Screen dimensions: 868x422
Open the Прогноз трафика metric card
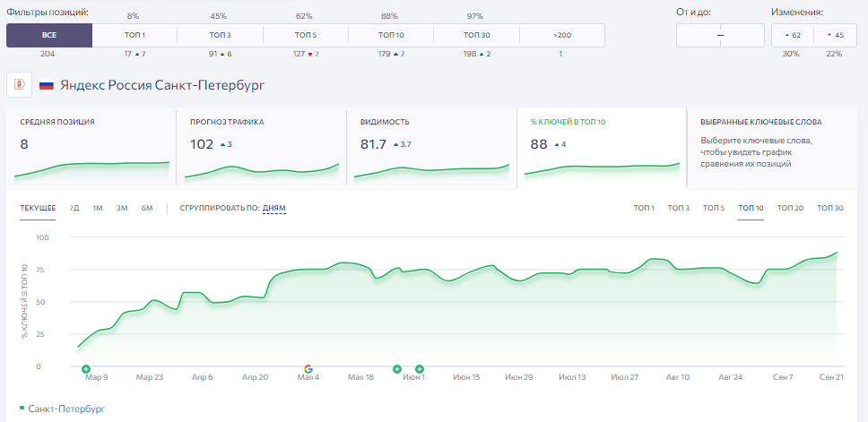[x=261, y=147]
